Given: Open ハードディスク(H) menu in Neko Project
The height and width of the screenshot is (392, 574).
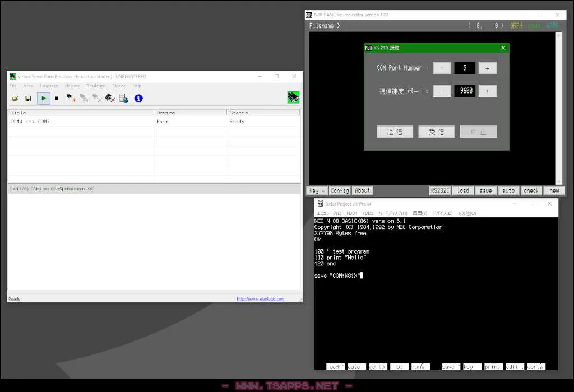Looking at the screenshot, I should click(393, 213).
